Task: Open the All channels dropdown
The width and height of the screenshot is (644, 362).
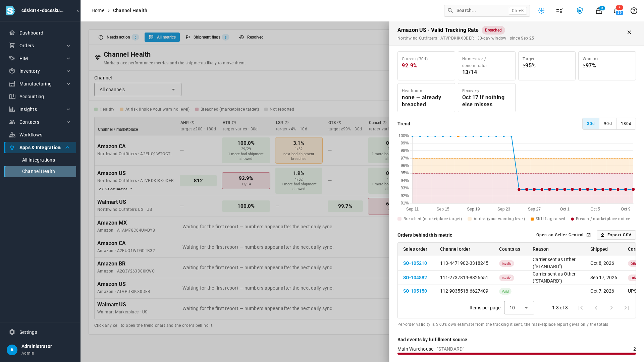Action: tap(138, 89)
